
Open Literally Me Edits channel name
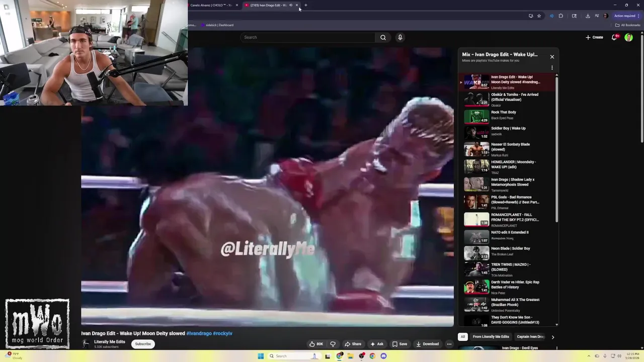coord(110,342)
